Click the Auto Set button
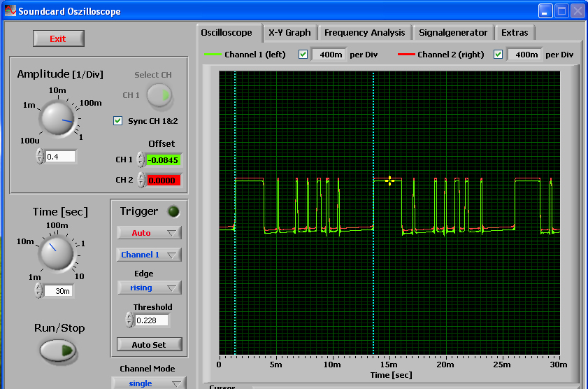588x389 pixels. [x=149, y=345]
